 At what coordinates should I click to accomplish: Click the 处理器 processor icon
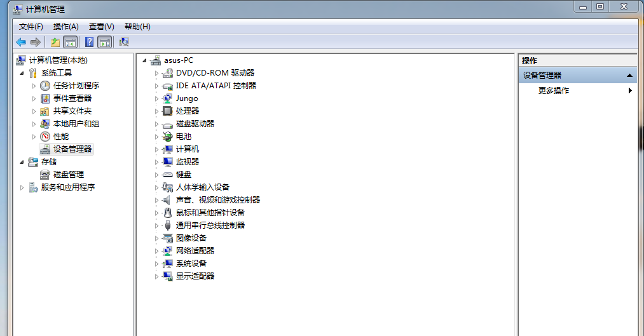tap(168, 111)
